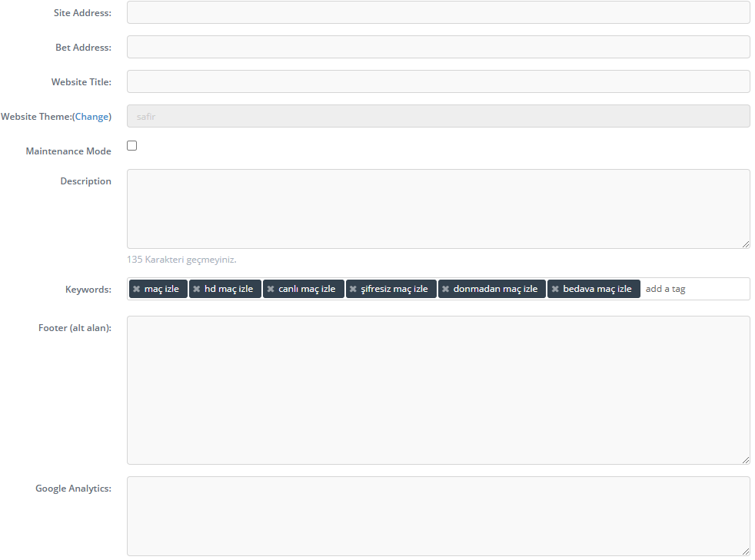Click inside the Google Analytics textarea
This screenshot has width=755, height=560.
438,516
